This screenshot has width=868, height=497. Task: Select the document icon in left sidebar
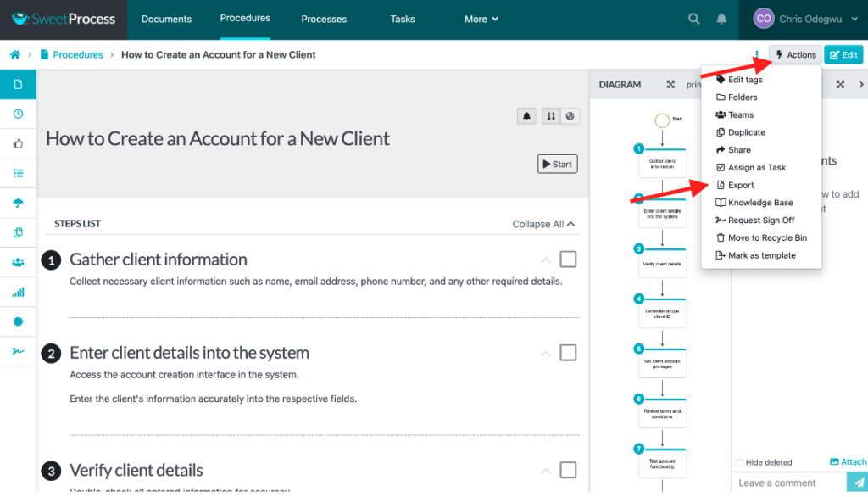click(19, 84)
